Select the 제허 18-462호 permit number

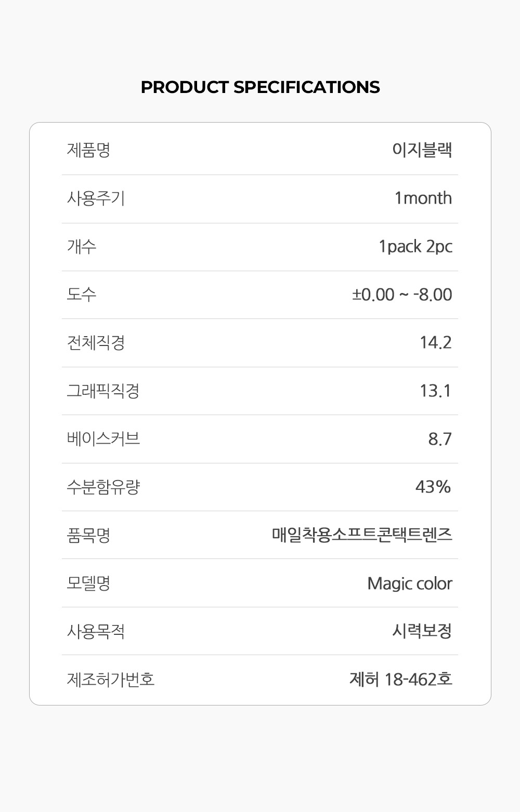tap(401, 680)
